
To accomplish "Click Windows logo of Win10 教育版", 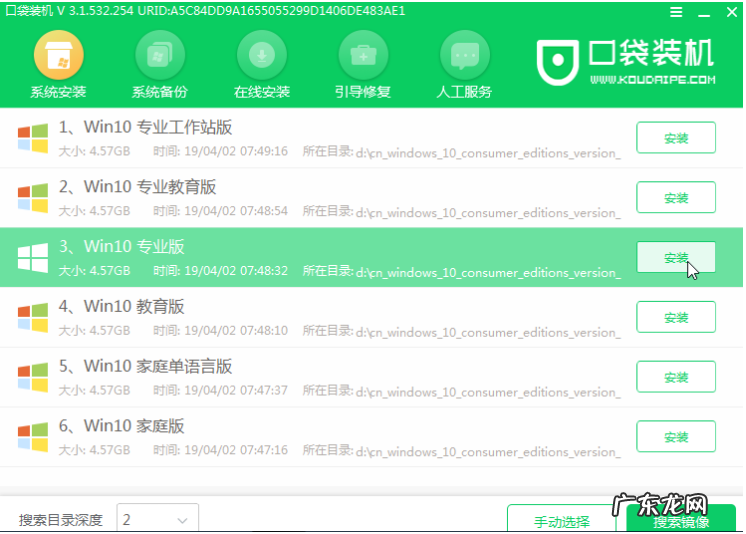I will [33, 317].
